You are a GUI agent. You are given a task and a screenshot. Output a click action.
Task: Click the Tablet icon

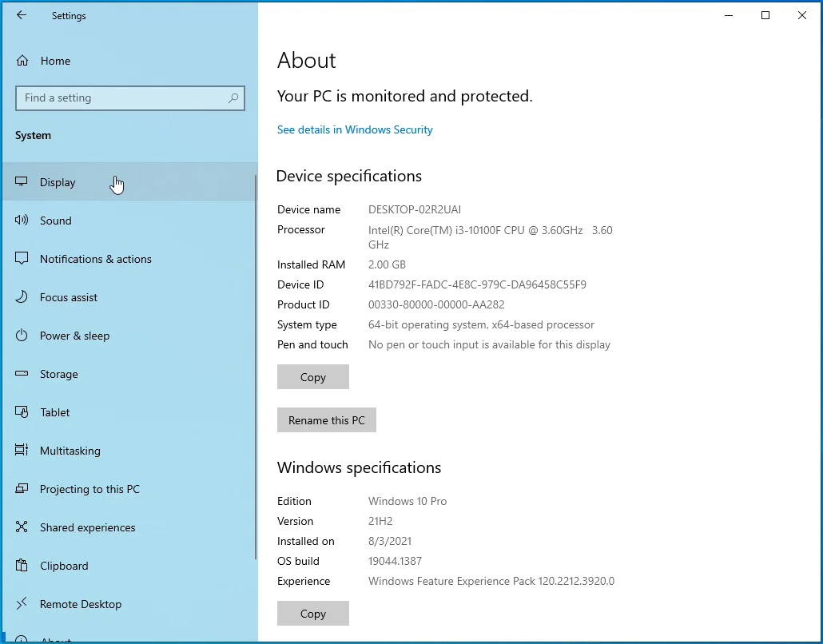point(21,412)
